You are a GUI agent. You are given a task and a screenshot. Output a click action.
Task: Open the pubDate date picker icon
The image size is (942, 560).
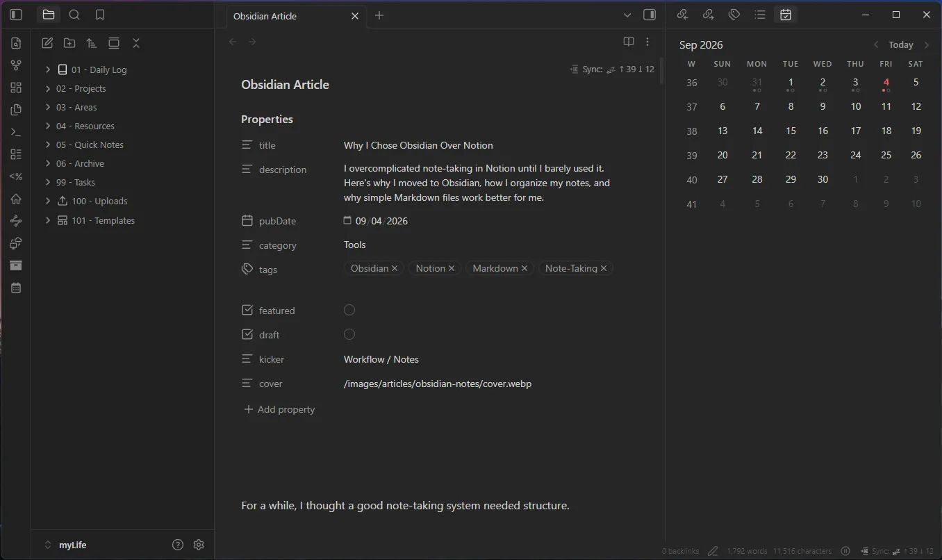coord(347,220)
